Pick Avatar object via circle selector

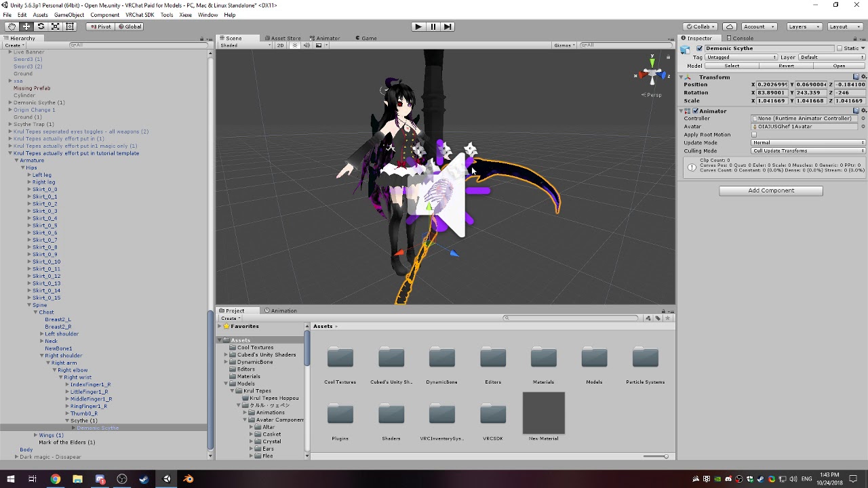(863, 127)
